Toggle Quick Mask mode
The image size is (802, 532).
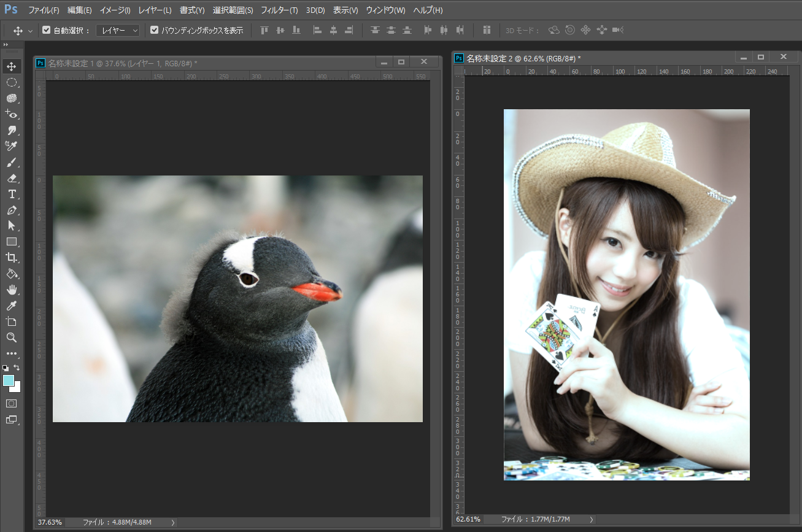pyautogui.click(x=12, y=404)
